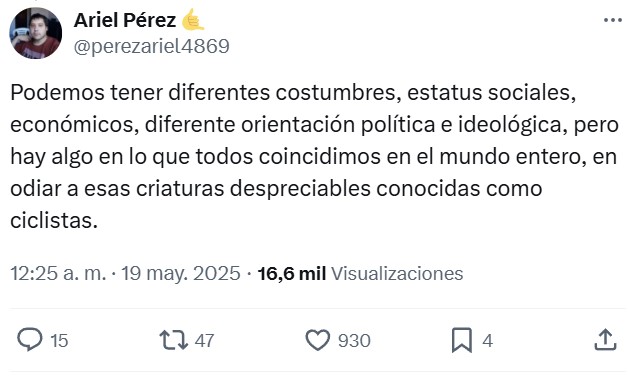
Task: Visit the Ariel Pérez display name link
Action: click(x=125, y=20)
